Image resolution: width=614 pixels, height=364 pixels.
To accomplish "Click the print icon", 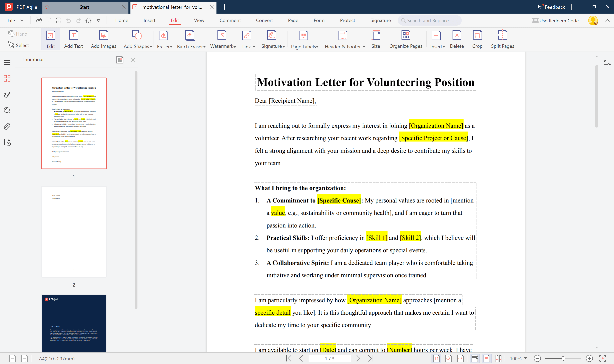I will pyautogui.click(x=58, y=21).
